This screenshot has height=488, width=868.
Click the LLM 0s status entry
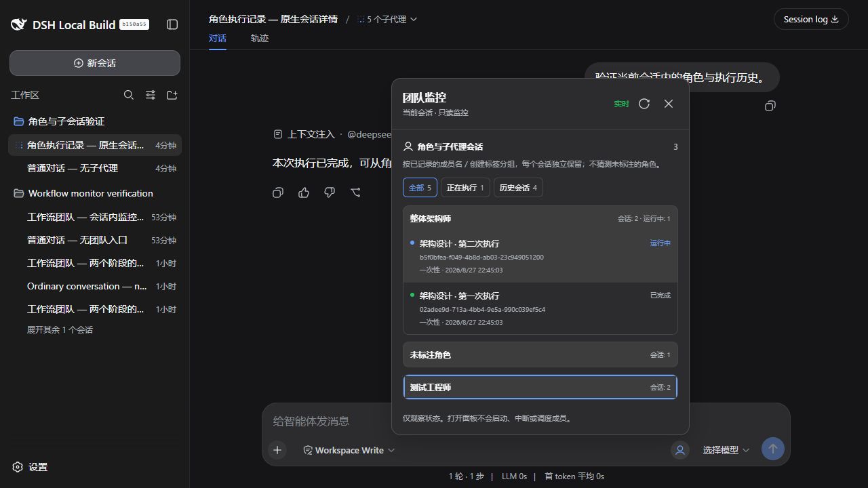(x=514, y=476)
